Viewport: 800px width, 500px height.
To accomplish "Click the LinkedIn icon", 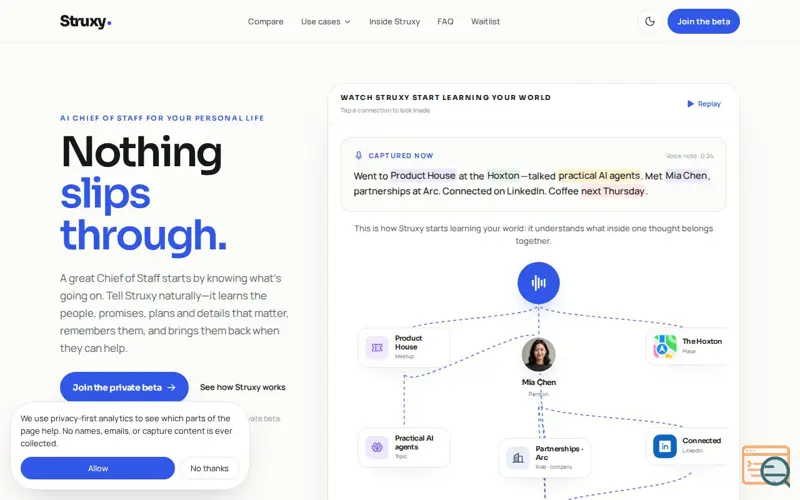I will (665, 446).
